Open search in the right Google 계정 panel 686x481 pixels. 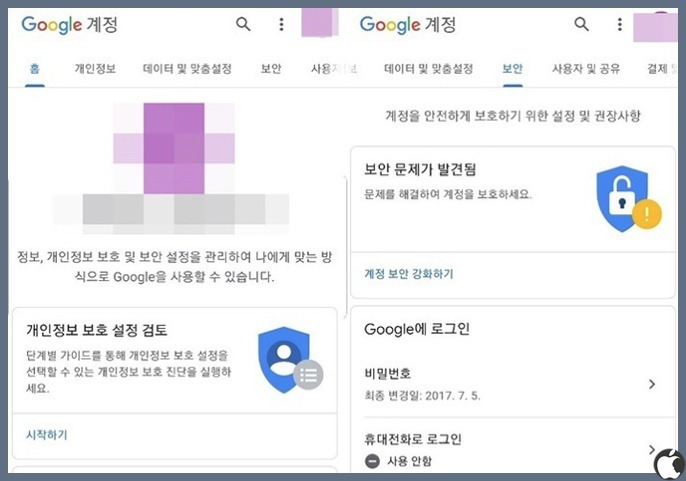click(581, 24)
